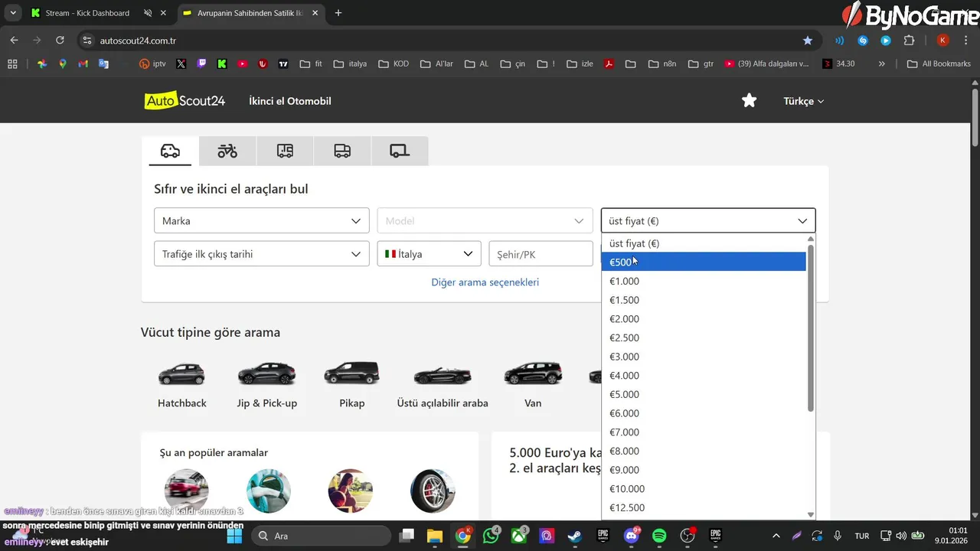Image resolution: width=980 pixels, height=551 pixels.
Task: Click the Ara taskbar search box
Action: pos(320,536)
